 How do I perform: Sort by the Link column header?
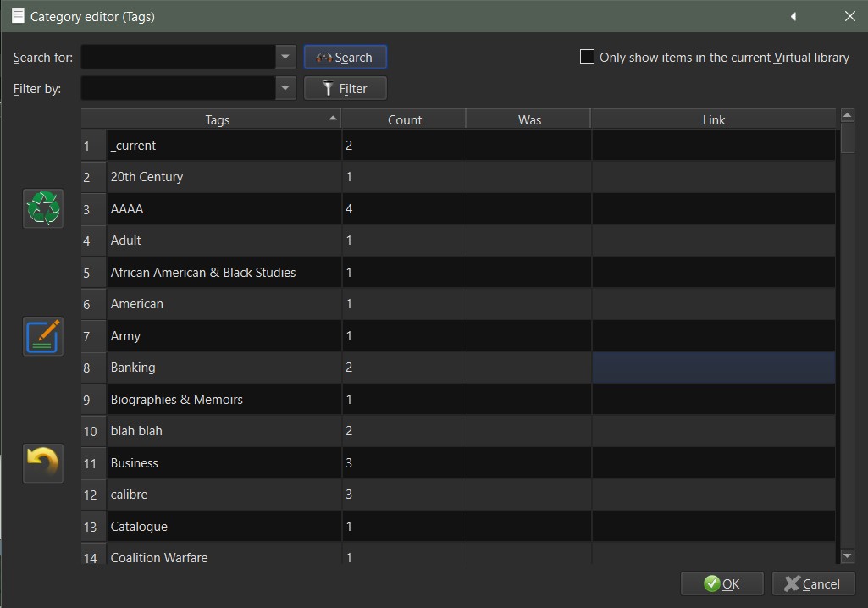[x=714, y=119]
